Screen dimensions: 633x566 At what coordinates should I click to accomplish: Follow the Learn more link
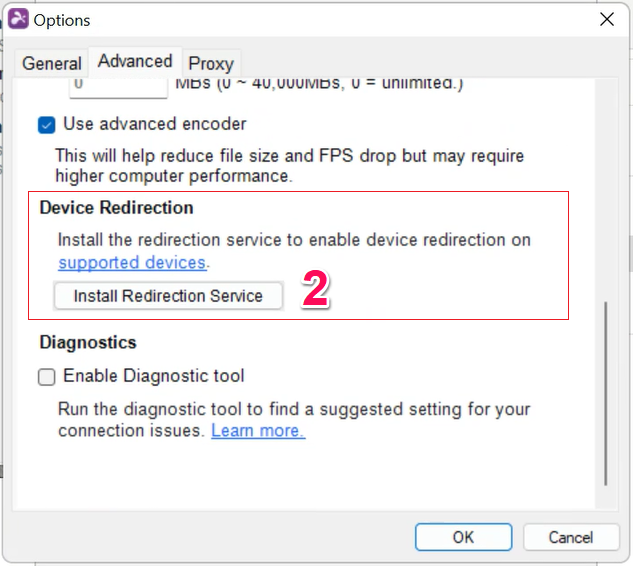tap(258, 430)
